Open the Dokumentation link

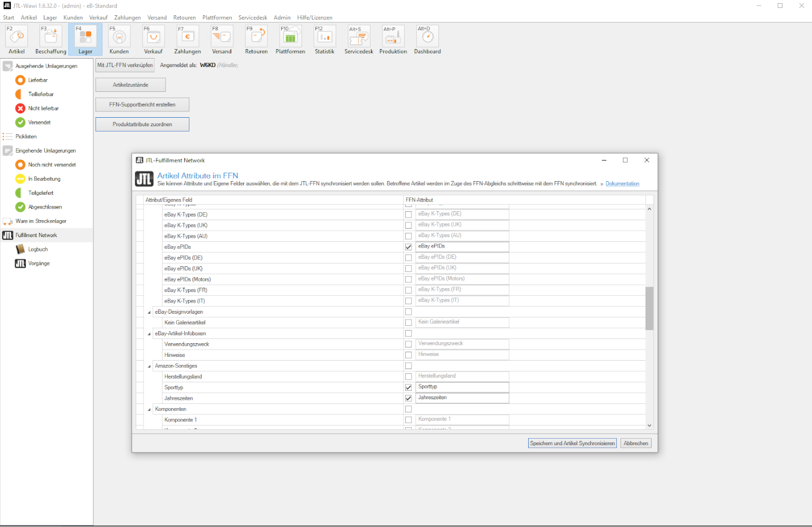(x=623, y=184)
